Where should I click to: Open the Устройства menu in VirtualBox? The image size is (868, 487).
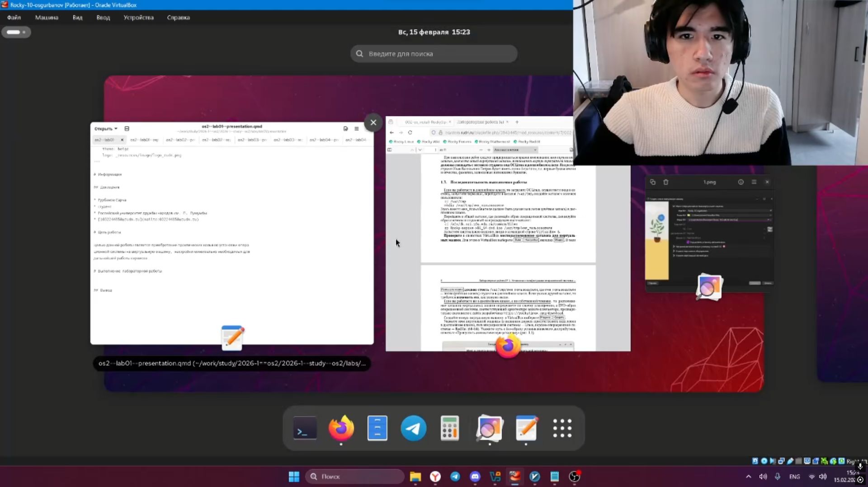click(x=138, y=18)
